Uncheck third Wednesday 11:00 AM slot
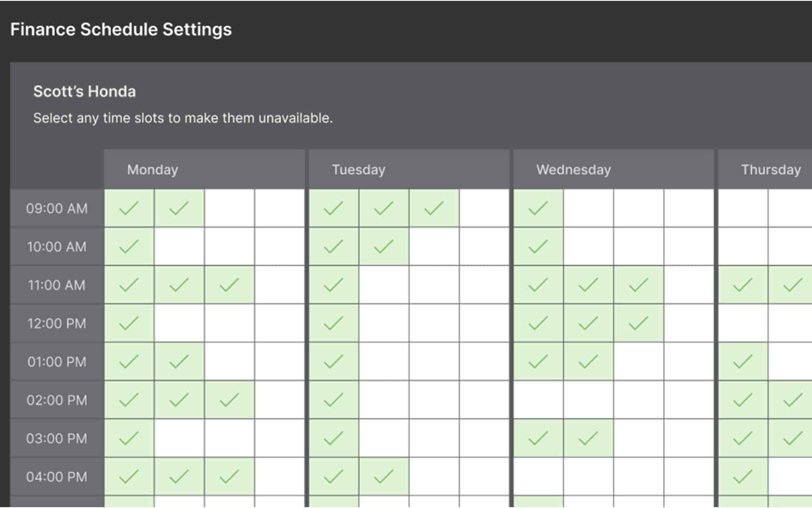This screenshot has height=508, width=812. (639, 285)
